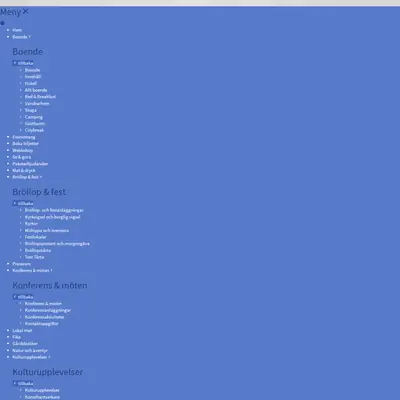Expand the top-level Kulturupplevelser menu entry
Screen dimensions: 400x400
(31, 357)
